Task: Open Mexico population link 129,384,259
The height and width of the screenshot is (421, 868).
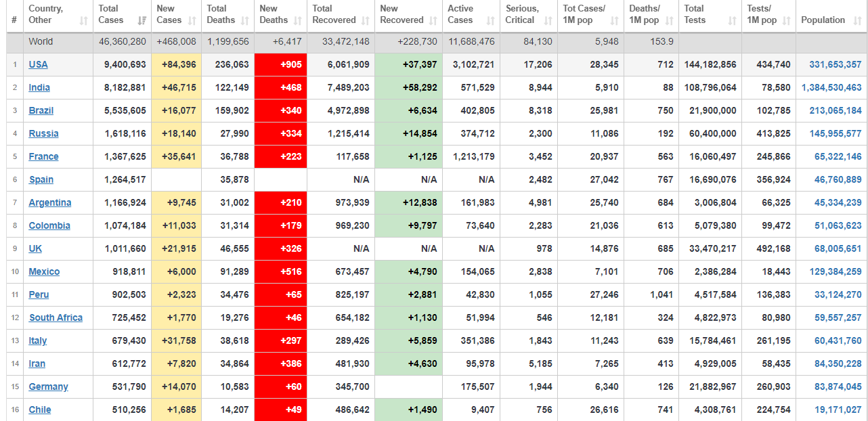Action: [x=836, y=271]
